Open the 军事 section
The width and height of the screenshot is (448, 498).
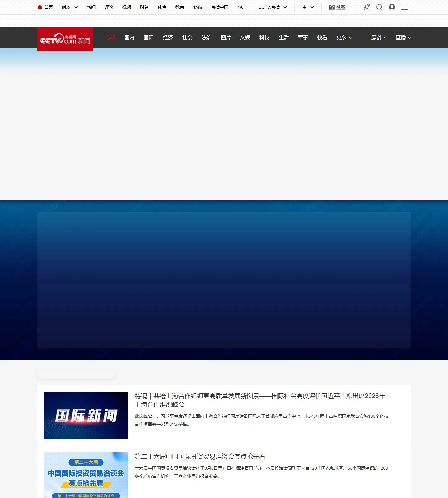303,38
